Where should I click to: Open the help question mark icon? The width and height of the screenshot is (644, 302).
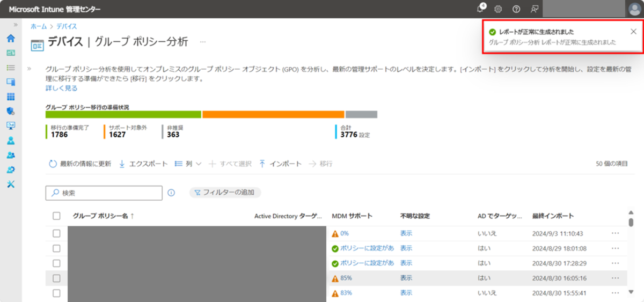click(516, 9)
